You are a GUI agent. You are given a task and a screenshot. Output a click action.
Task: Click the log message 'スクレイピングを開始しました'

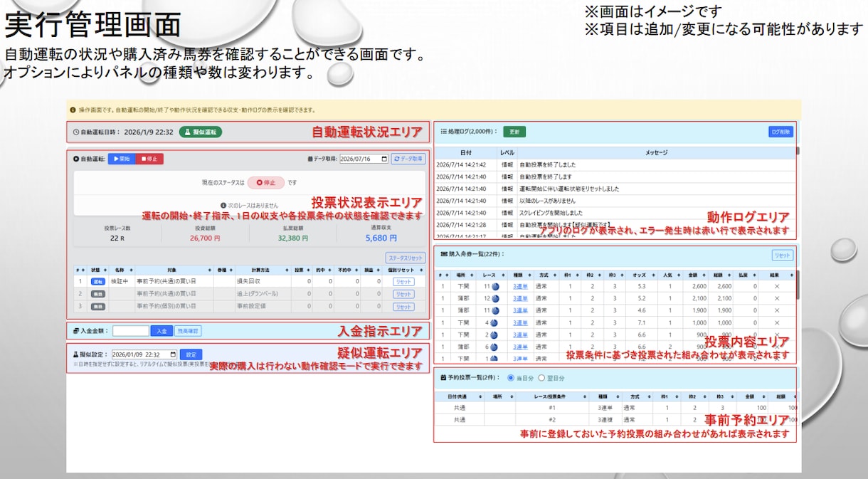(551, 213)
